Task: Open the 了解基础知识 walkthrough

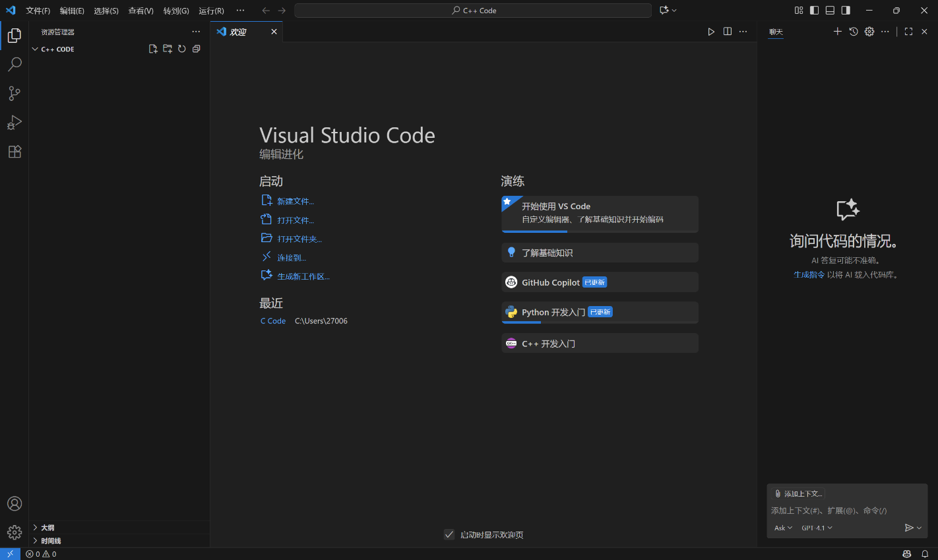Action: (600, 253)
